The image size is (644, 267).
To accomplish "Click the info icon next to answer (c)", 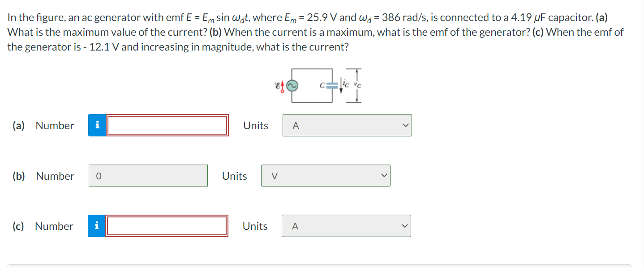I will coord(97,226).
